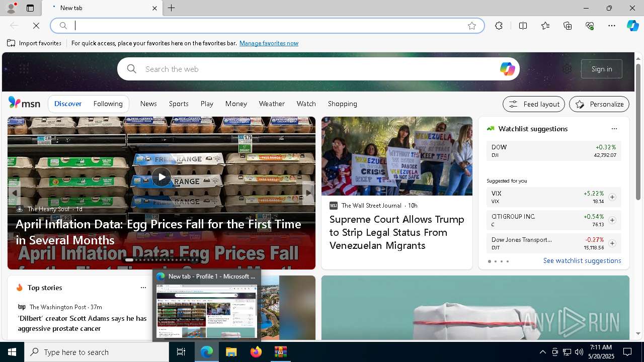Image resolution: width=644 pixels, height=362 pixels.
Task: Click Windows taskbar search box
Action: point(97,352)
